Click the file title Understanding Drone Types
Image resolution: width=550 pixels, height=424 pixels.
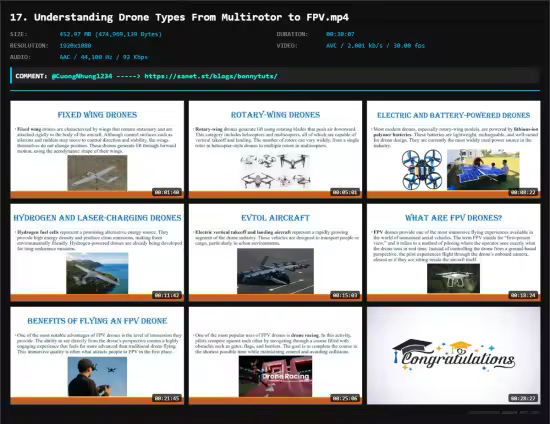coord(179,17)
